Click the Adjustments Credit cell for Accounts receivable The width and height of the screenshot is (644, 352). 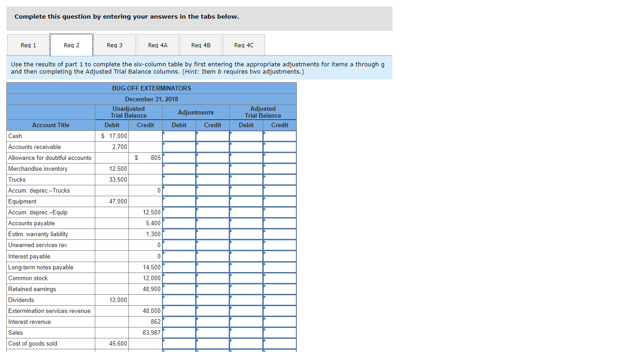[212, 147]
